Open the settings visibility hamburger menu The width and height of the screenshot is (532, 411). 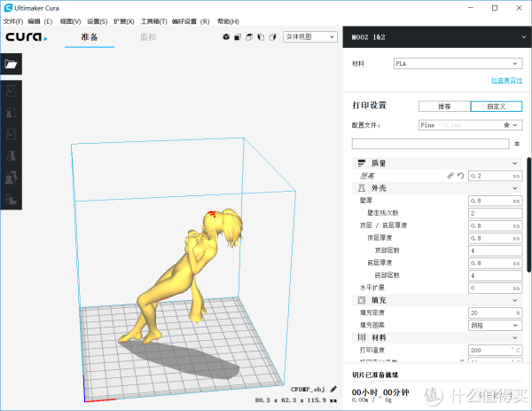pyautogui.click(x=517, y=144)
